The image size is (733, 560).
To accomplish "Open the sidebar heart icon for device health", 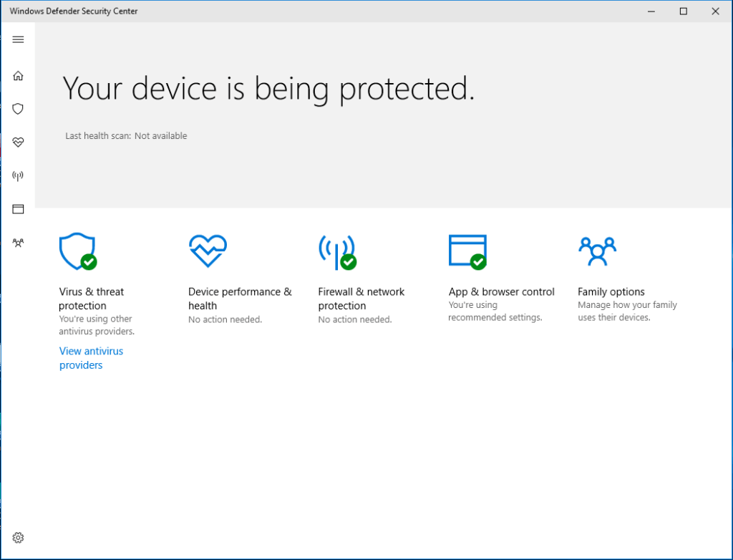I will pyautogui.click(x=18, y=143).
